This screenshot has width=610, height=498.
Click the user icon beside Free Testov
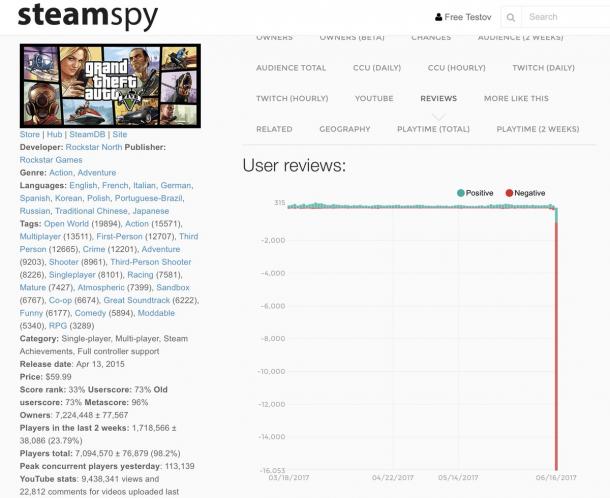[x=438, y=17]
